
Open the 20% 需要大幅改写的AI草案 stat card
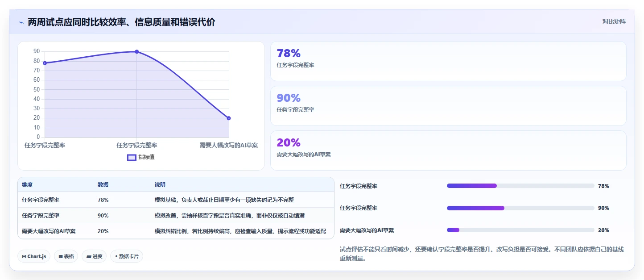point(448,150)
